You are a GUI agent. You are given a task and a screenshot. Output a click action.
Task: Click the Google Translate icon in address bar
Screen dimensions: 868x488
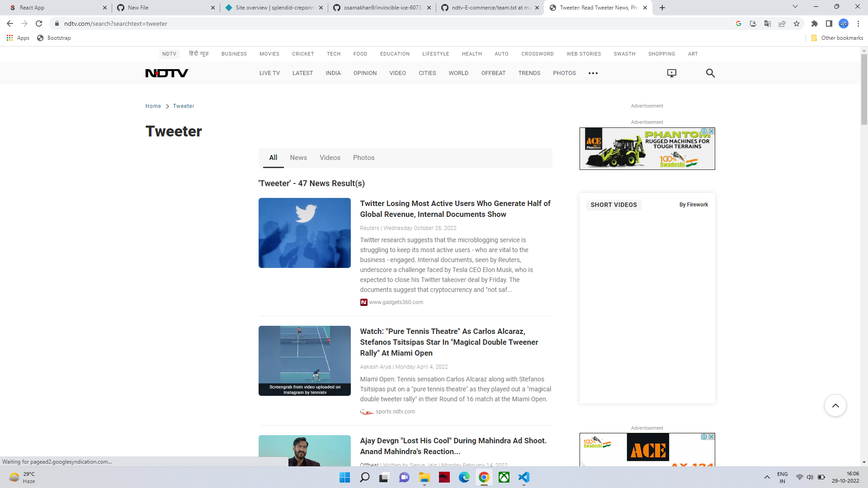(x=767, y=23)
